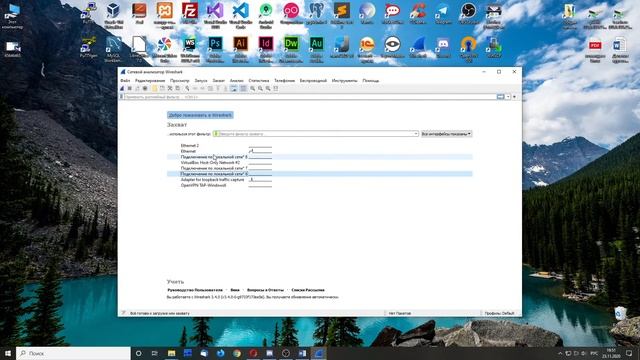This screenshot has height=360, width=640.
Task: Click the display filter bookmark icon
Action: coord(121,97)
